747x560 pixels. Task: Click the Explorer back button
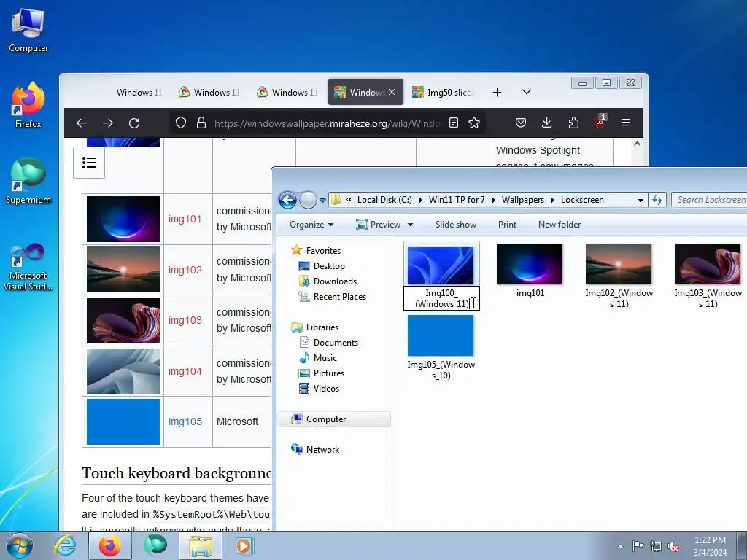287,200
